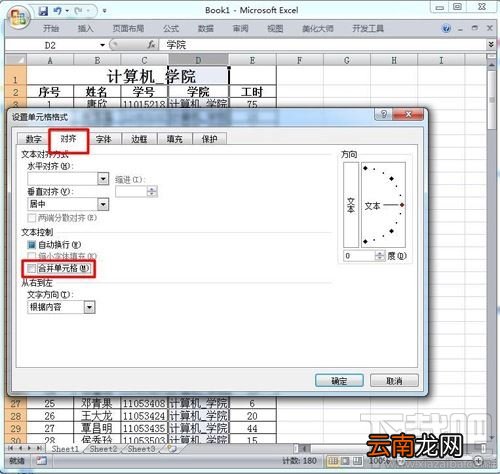Expand the formula bar
The height and width of the screenshot is (474, 500).
(x=491, y=44)
